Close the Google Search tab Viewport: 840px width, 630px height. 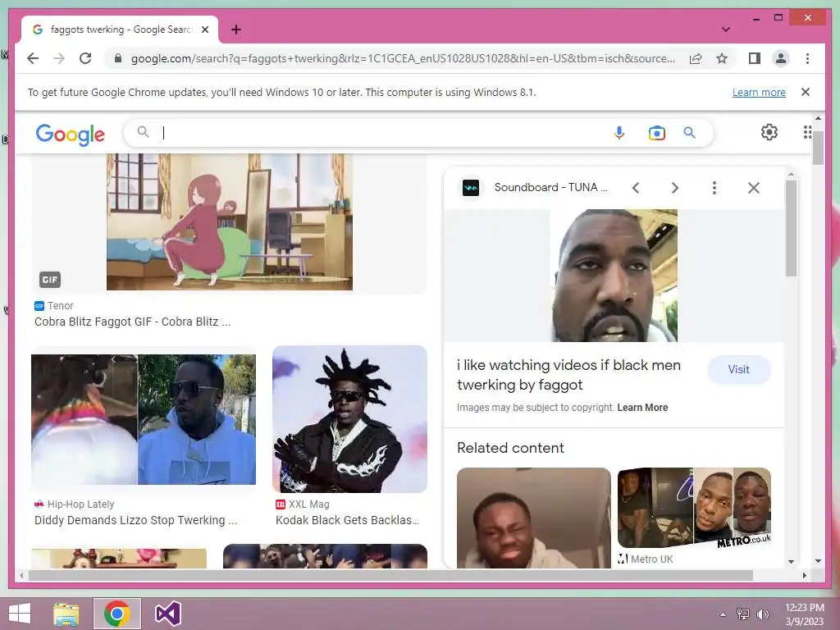[204, 30]
